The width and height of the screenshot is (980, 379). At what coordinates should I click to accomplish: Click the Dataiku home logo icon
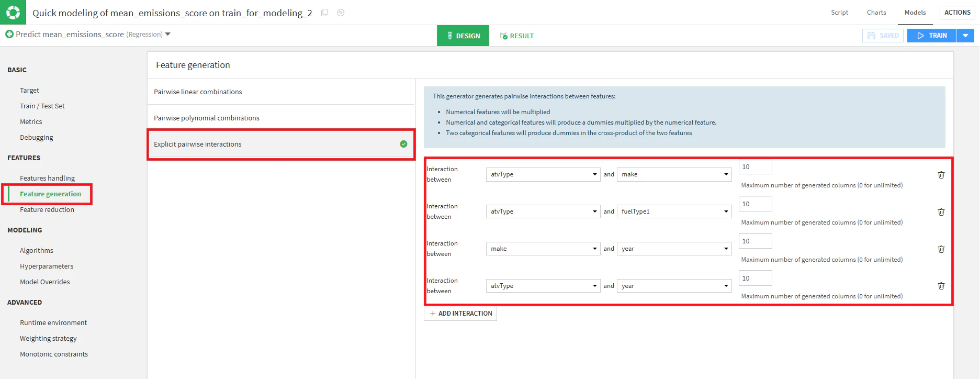click(x=13, y=12)
